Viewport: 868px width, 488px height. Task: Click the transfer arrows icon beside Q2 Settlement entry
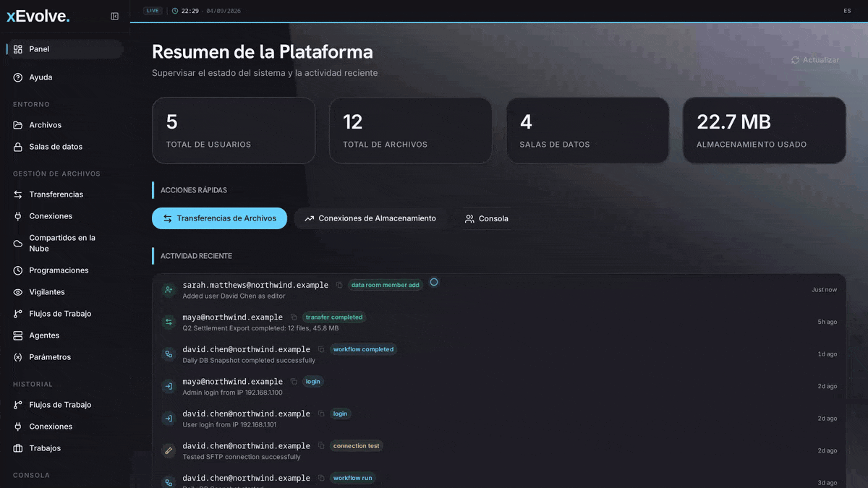[x=169, y=322]
